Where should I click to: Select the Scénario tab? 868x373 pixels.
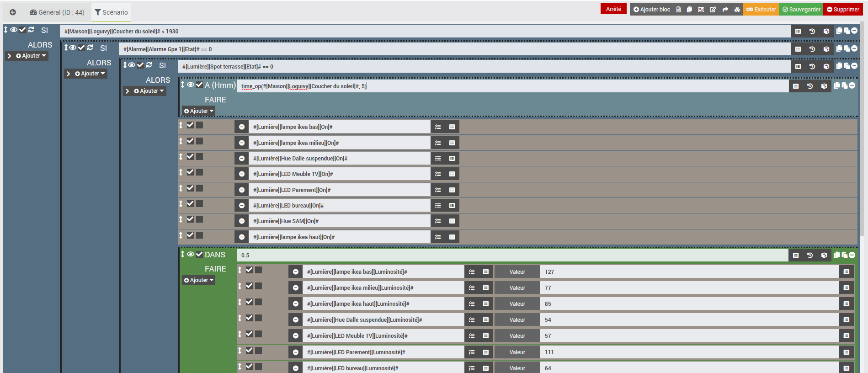click(x=111, y=12)
